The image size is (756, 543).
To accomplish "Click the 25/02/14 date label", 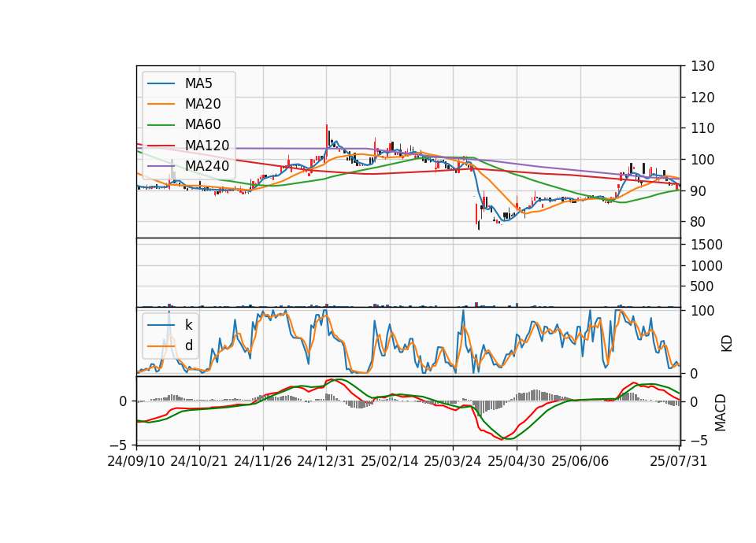I will point(390,461).
